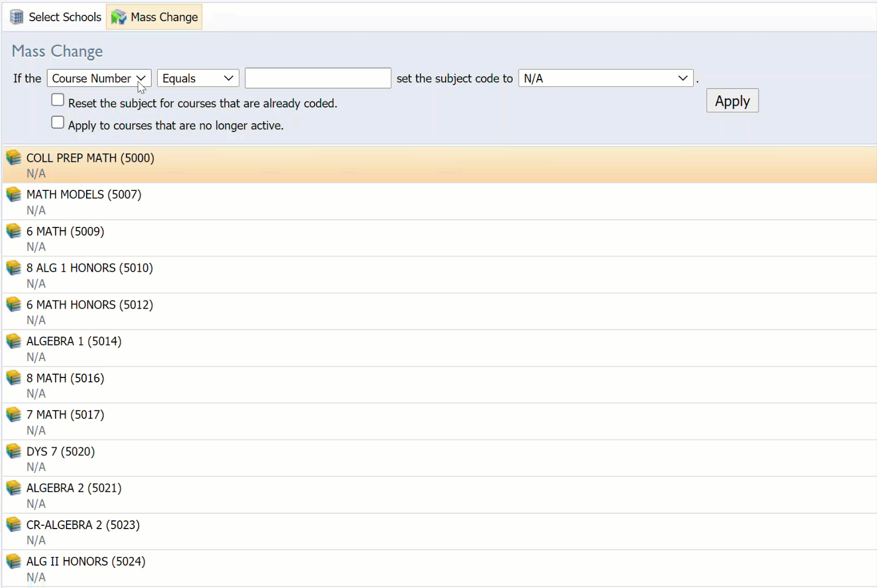Viewport: 877px width, 588px height.
Task: Select the CR-ALGEBRA 2 (5023) course
Action: click(440, 532)
